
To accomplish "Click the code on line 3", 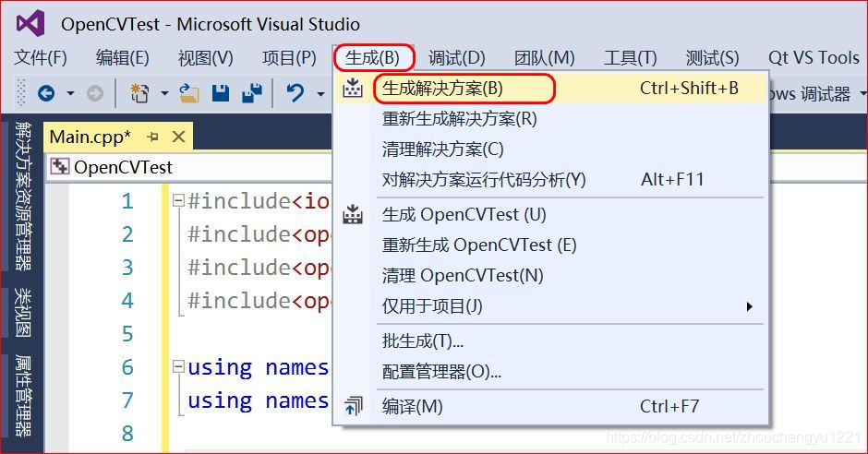I will [x=259, y=268].
